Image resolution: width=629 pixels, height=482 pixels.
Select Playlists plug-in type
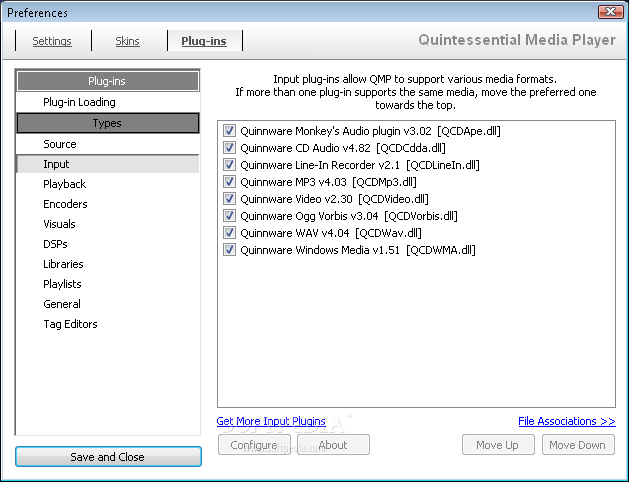coord(108,284)
